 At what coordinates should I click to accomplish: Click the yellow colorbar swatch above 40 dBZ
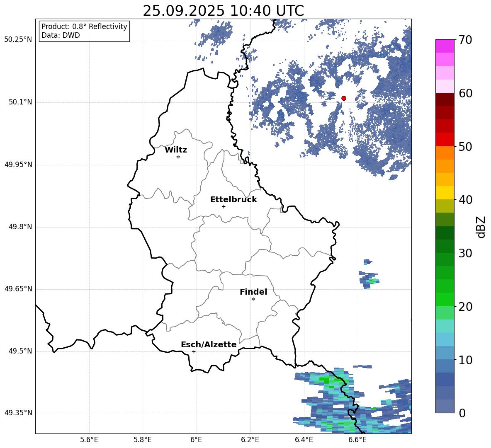pyautogui.click(x=445, y=193)
